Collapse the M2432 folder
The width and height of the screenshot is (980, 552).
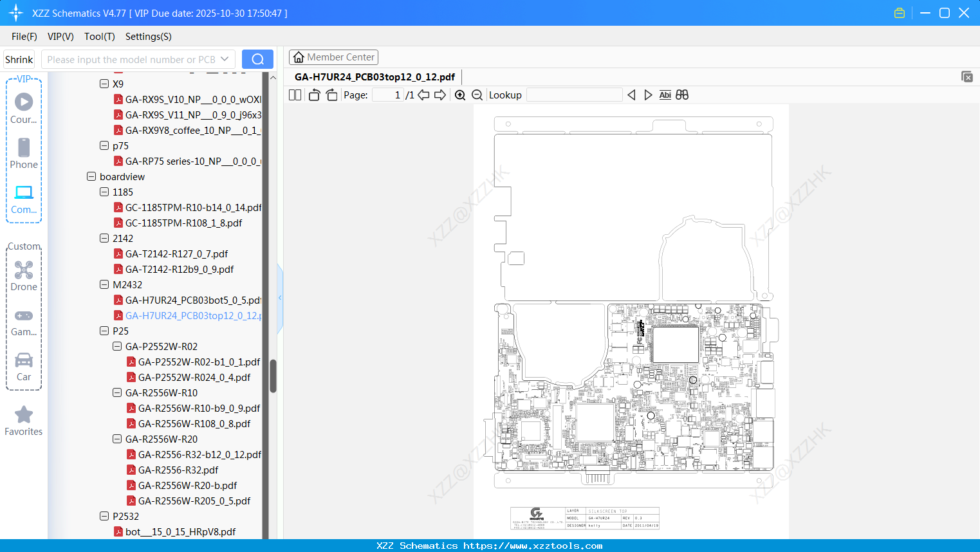tap(104, 284)
